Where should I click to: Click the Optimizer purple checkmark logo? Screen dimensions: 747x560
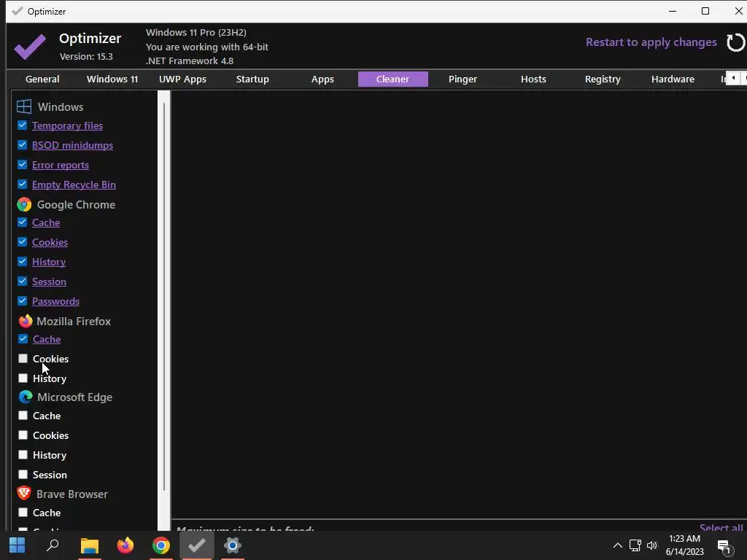pyautogui.click(x=30, y=46)
